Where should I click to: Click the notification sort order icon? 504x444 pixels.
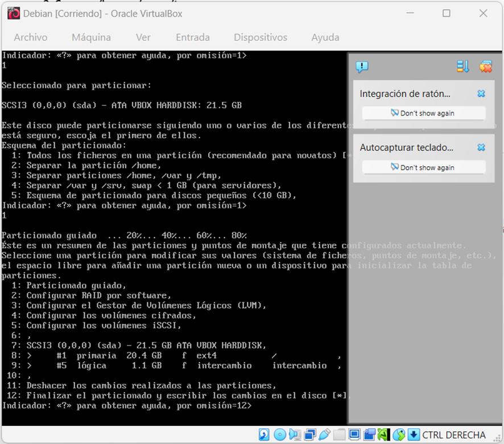coord(463,67)
